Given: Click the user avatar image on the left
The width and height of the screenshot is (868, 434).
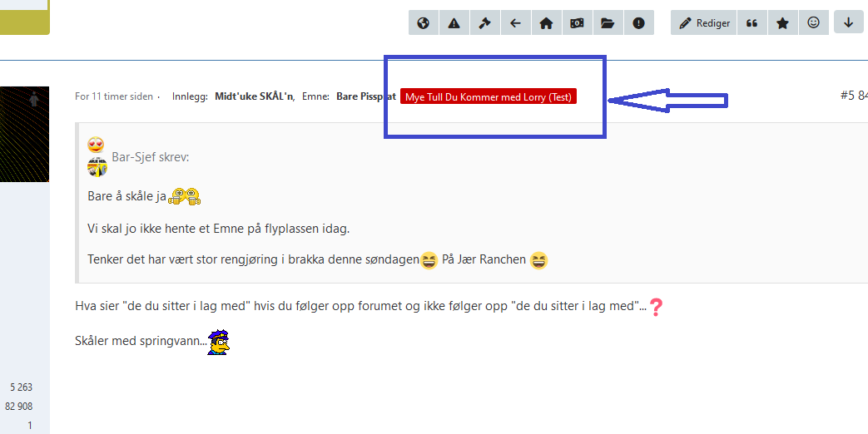Looking at the screenshot, I should (24, 133).
